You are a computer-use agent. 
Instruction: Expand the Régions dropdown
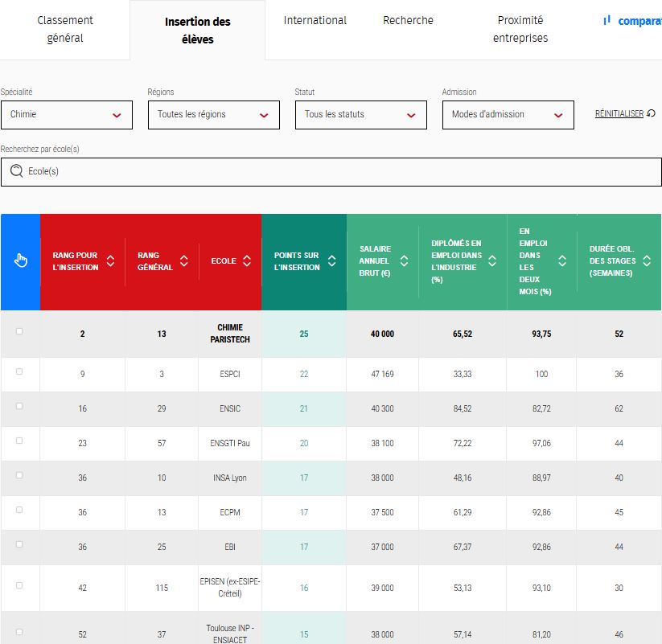pyautogui.click(x=213, y=115)
